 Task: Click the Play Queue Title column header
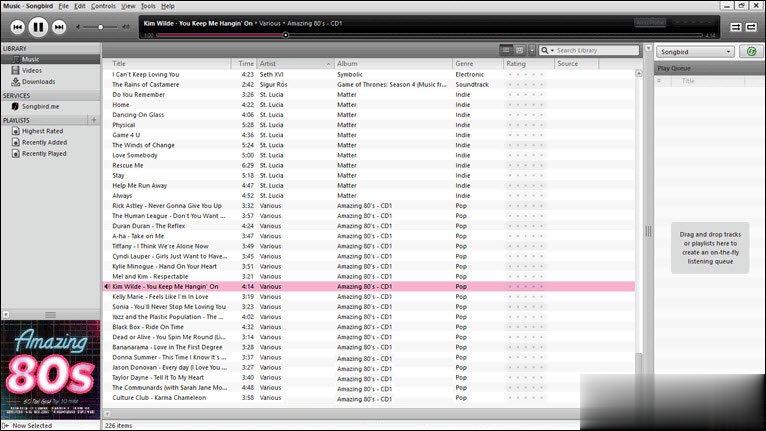tap(688, 81)
